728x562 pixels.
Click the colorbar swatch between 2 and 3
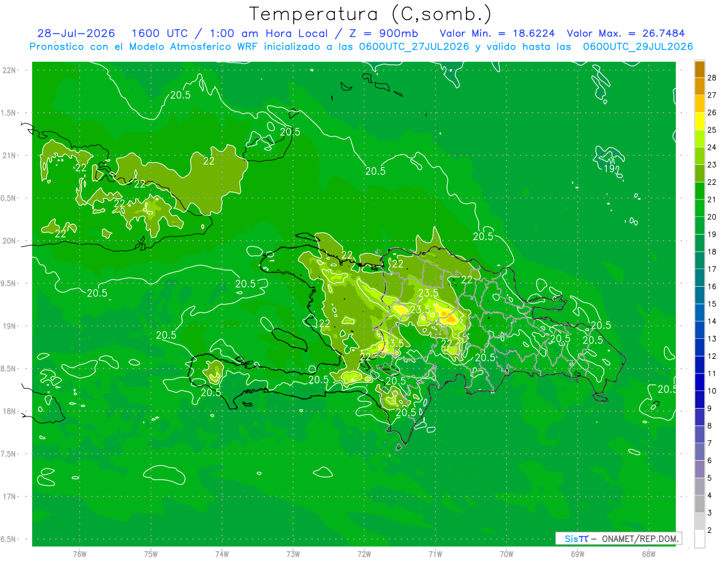699,521
